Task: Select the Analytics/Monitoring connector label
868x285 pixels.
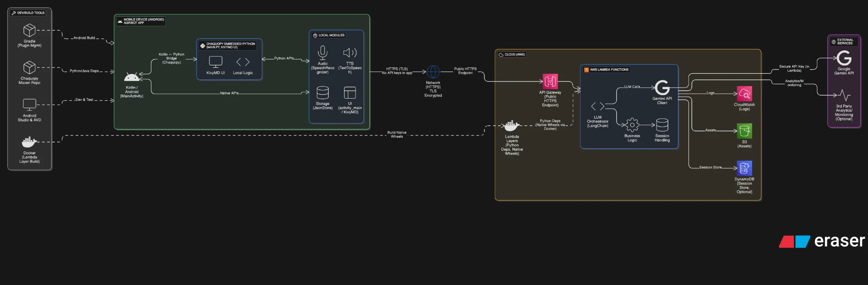Action: tap(794, 83)
